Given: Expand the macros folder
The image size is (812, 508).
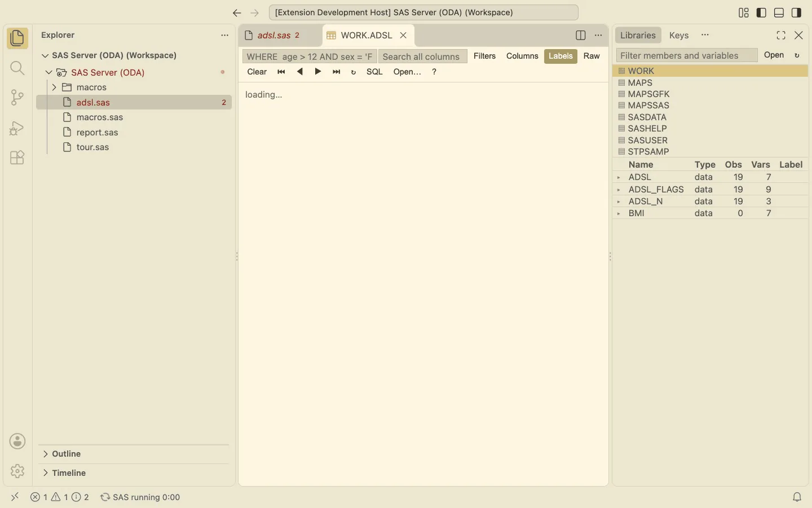Looking at the screenshot, I should [54, 87].
